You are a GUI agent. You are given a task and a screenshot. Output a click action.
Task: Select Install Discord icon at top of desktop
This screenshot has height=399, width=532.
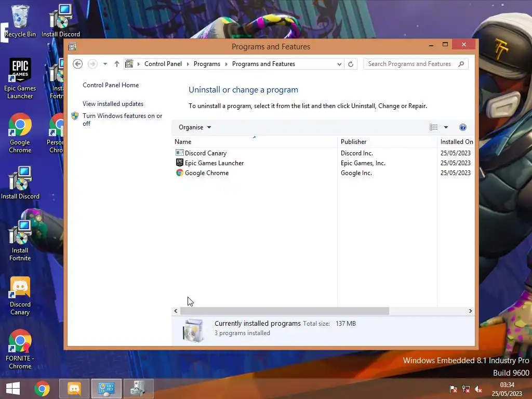[61, 21]
